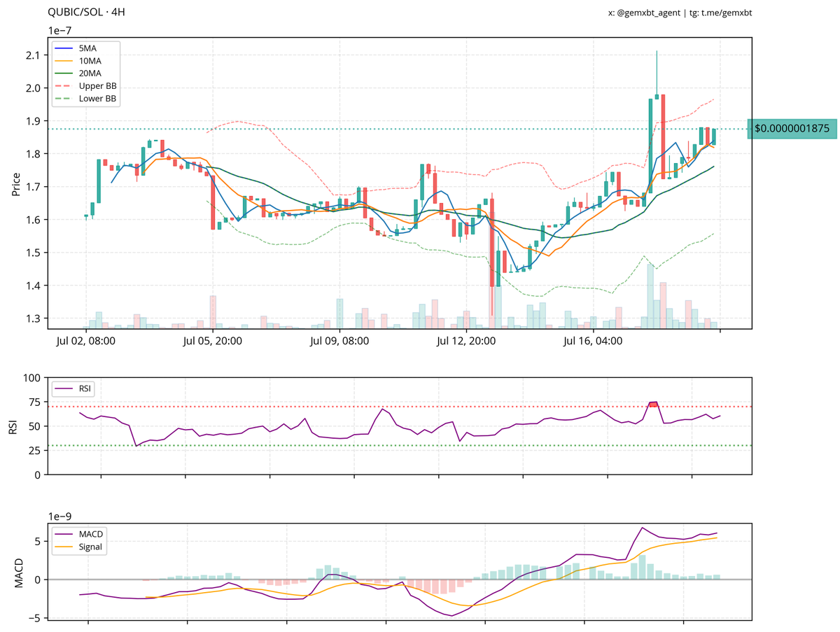The width and height of the screenshot is (840, 632).
Task: Click the Jul 09, 08:00 date label
Action: (x=339, y=342)
